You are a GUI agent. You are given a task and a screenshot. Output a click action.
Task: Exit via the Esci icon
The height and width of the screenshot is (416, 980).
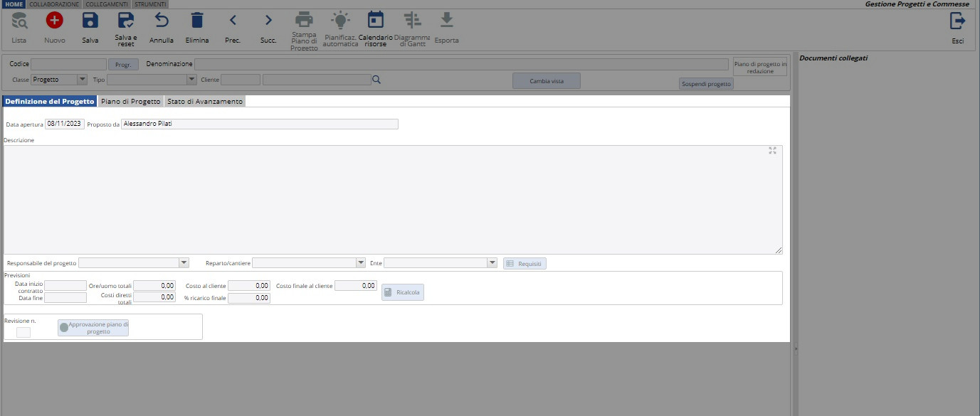pos(958,21)
